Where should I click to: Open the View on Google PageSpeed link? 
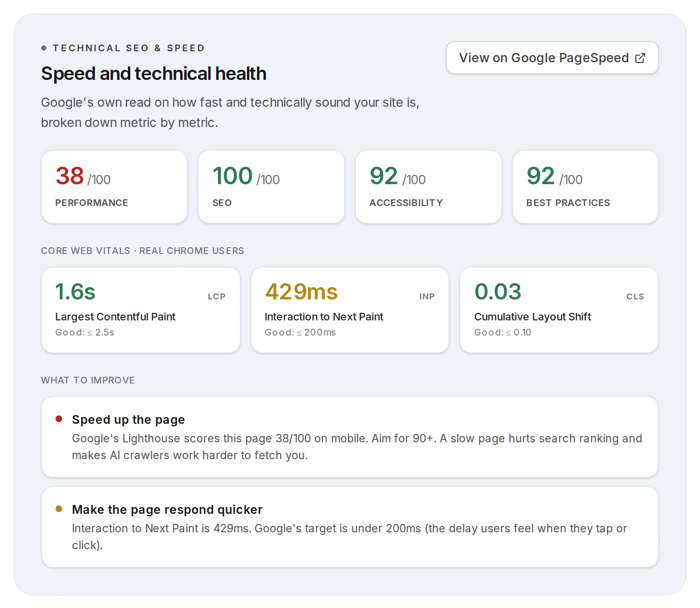(552, 58)
